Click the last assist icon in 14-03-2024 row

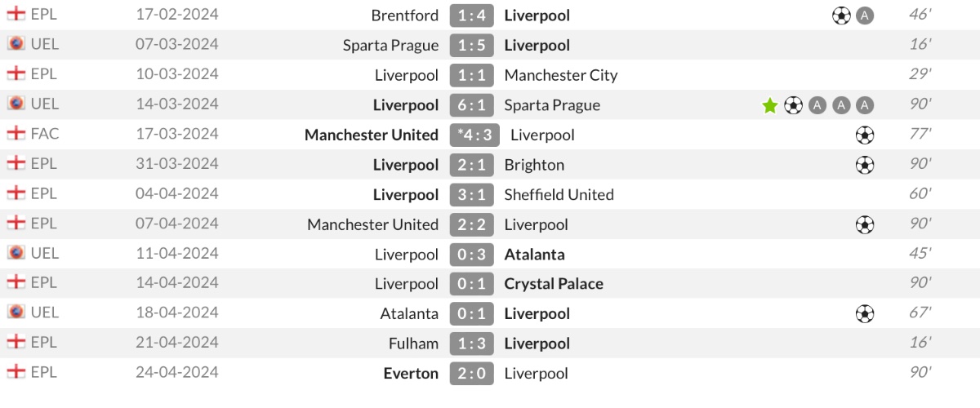coord(865,105)
